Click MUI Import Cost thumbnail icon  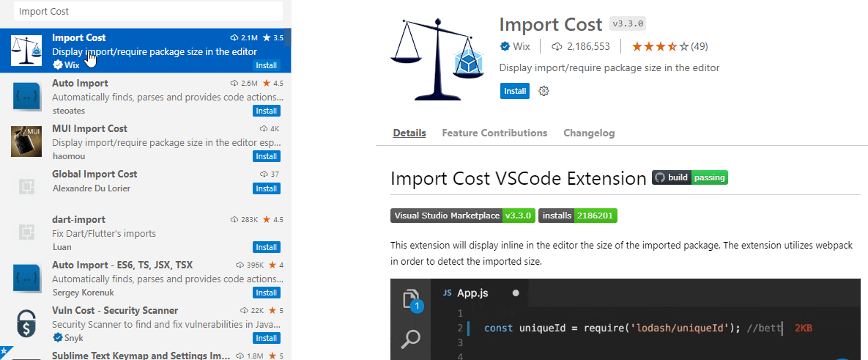(26, 142)
